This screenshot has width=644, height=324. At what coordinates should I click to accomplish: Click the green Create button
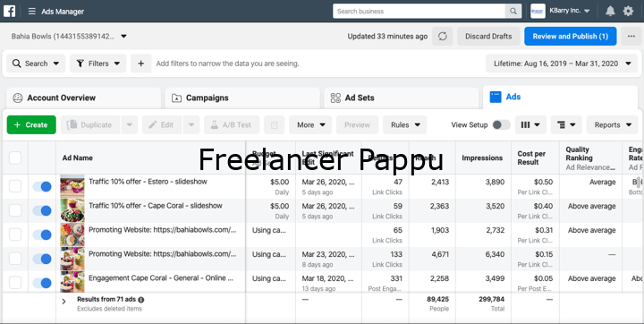31,124
